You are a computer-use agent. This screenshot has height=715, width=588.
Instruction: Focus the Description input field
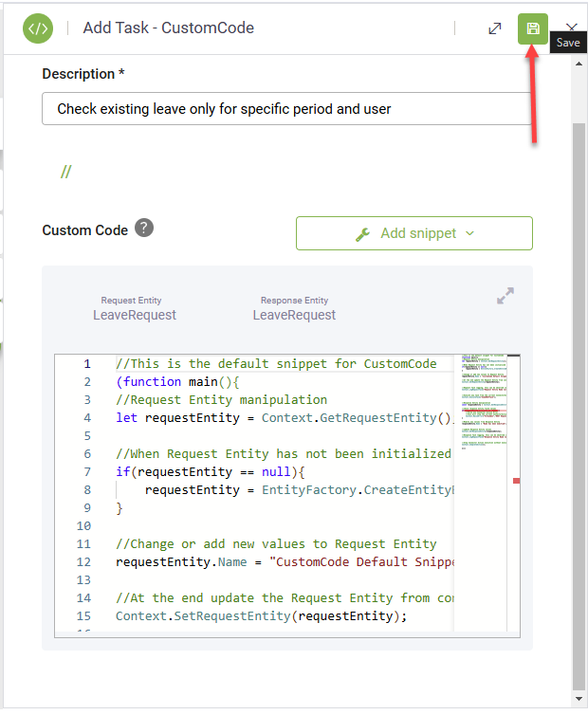286,109
